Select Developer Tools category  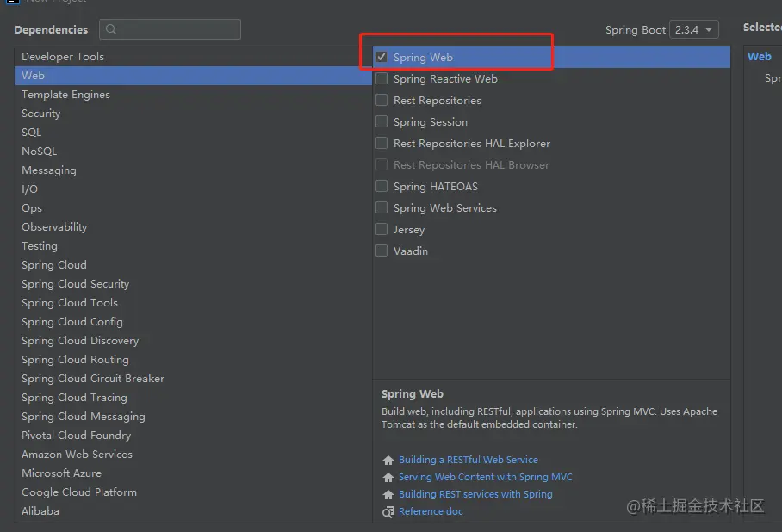coord(193,56)
